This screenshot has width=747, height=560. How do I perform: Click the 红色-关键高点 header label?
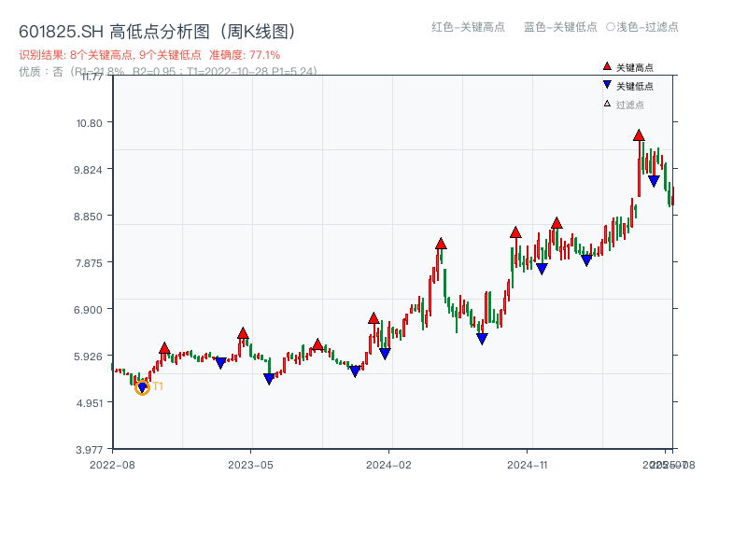tap(468, 27)
